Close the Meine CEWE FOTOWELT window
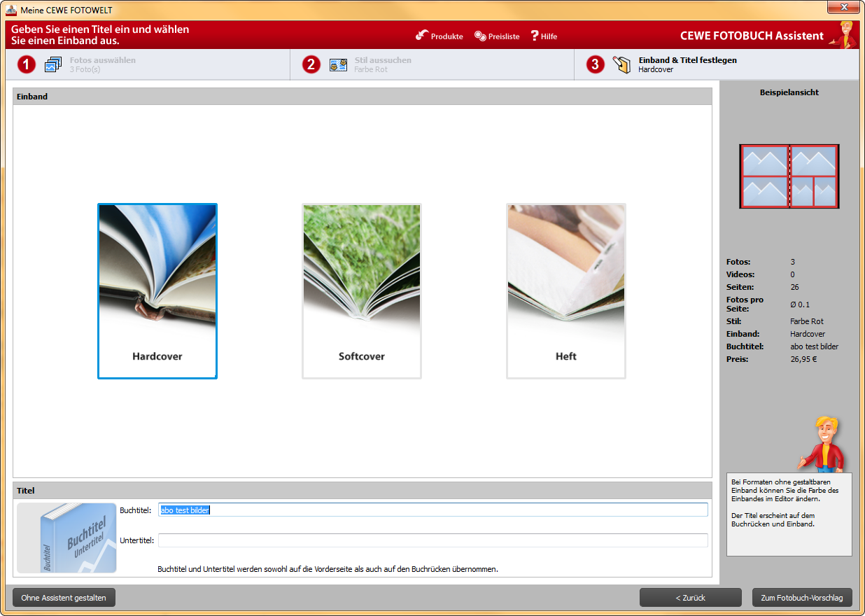Image resolution: width=865 pixels, height=616 pixels. 843,7
